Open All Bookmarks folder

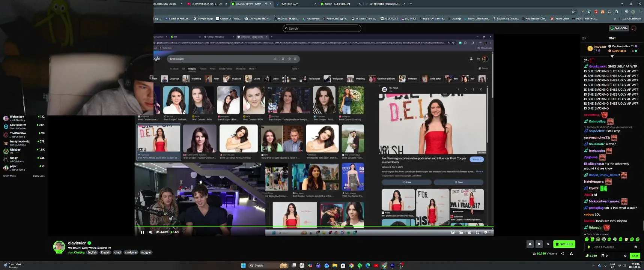click(632, 18)
